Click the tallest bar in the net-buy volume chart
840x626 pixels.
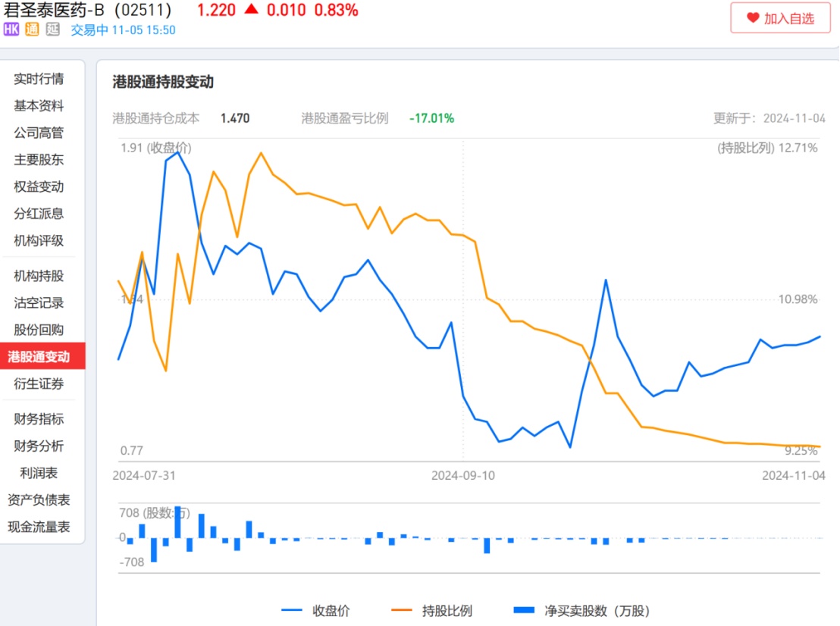177,522
